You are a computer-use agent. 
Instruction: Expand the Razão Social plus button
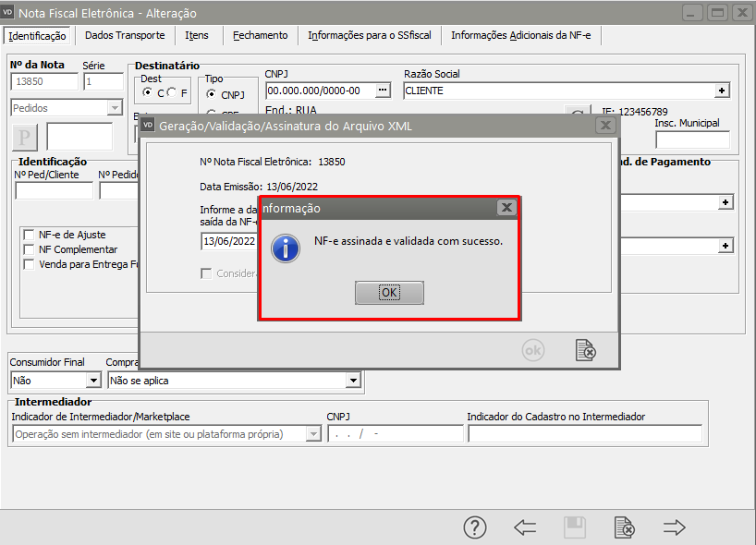[x=722, y=91]
